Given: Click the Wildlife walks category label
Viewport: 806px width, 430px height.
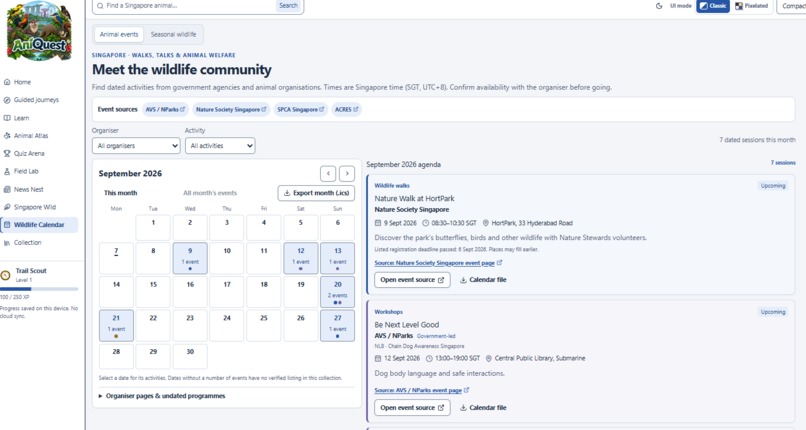Looking at the screenshot, I should point(392,185).
